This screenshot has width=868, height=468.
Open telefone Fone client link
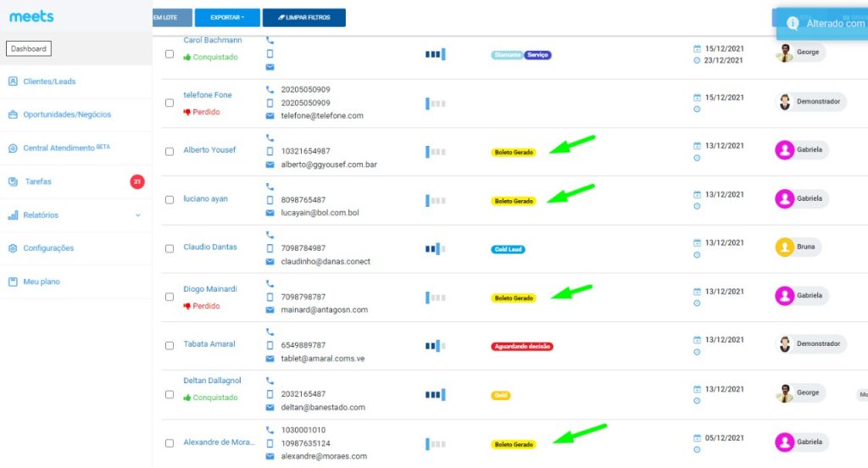pos(208,95)
